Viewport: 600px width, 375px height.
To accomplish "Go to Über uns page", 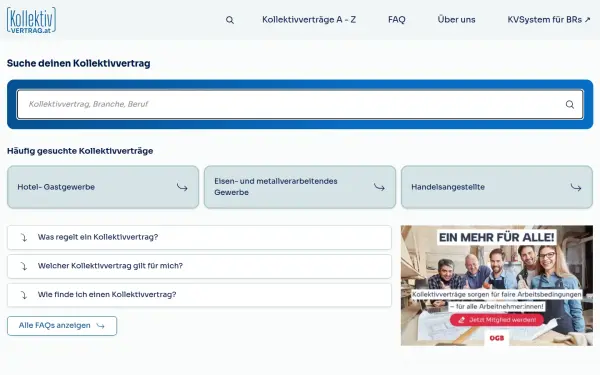I will [457, 20].
